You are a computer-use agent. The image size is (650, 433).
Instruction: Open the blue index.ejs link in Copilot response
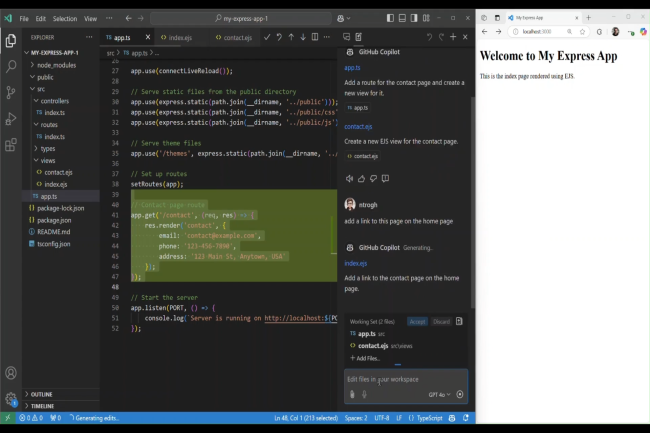[x=356, y=263]
